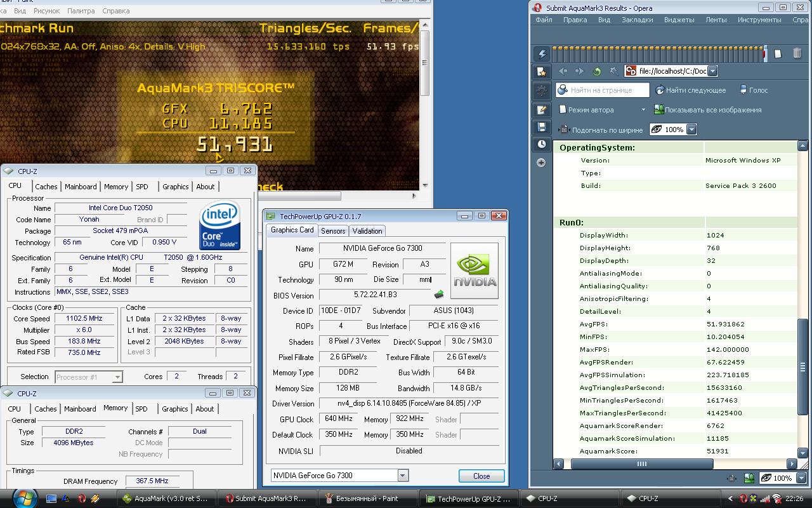Switch to Graphics tab in bottom CPU-Z window
This screenshot has height=508, width=812.
click(x=174, y=409)
